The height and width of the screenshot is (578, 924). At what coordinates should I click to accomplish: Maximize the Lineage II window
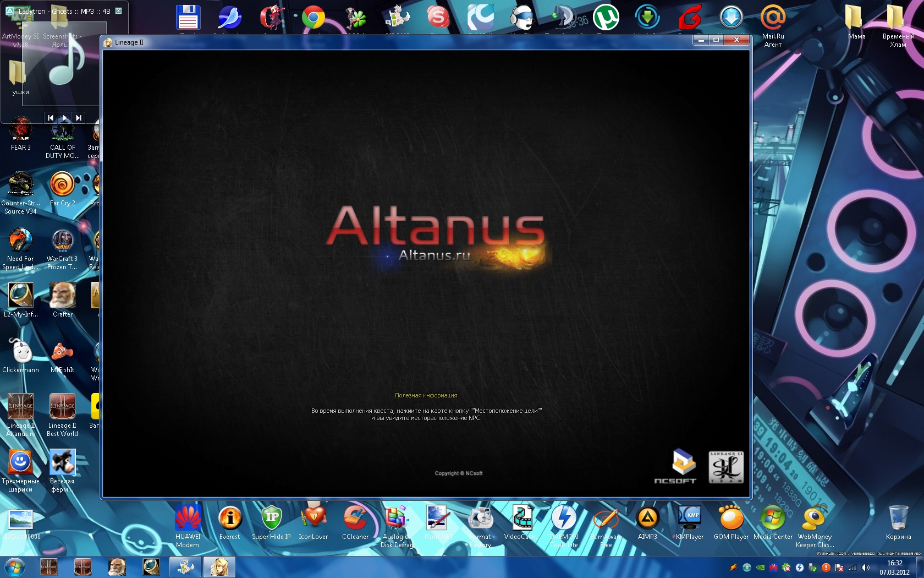(716, 40)
